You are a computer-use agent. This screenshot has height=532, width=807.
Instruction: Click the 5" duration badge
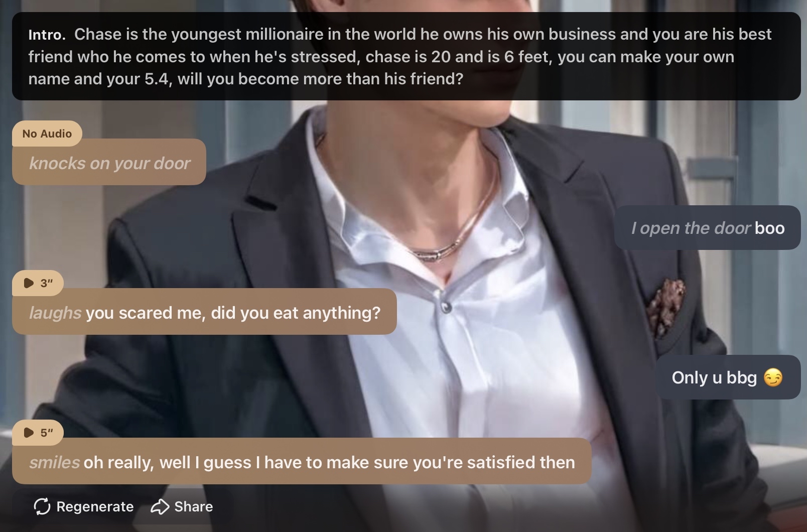coord(38,433)
